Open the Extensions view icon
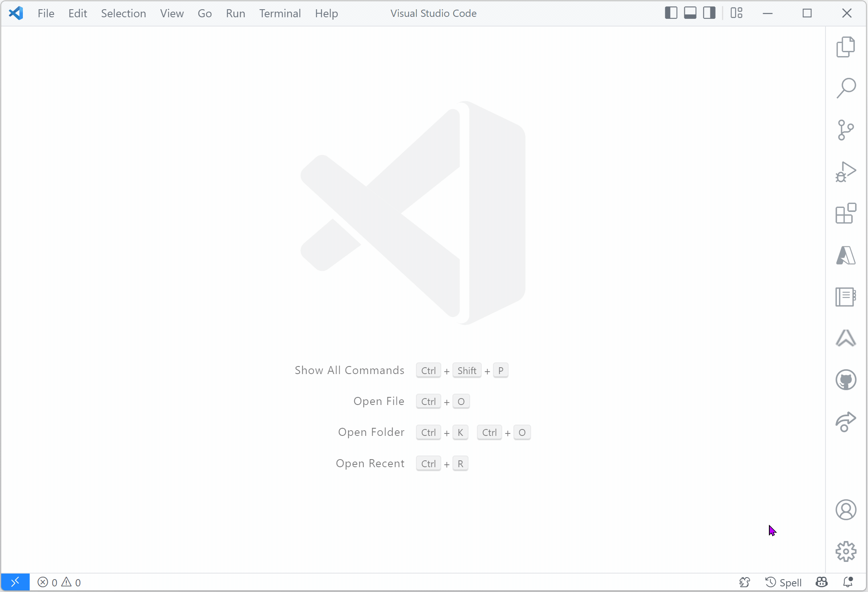Viewport: 868px width, 592px height. tap(846, 213)
